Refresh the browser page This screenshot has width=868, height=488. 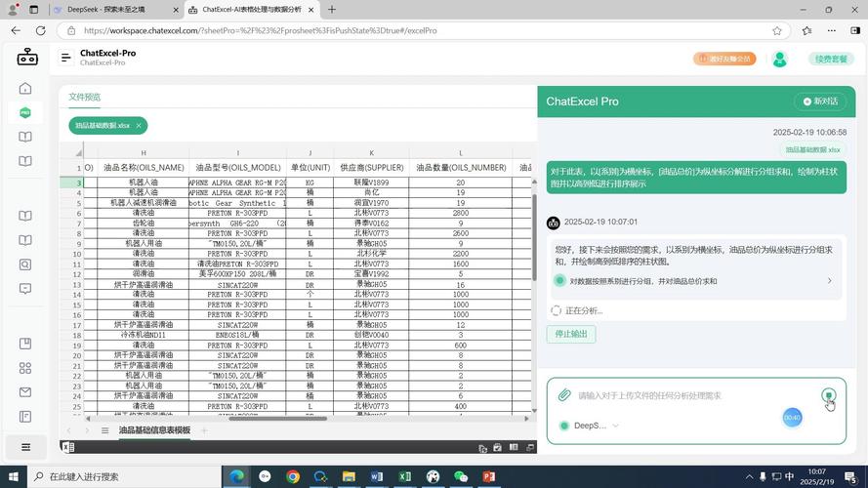coord(40,31)
